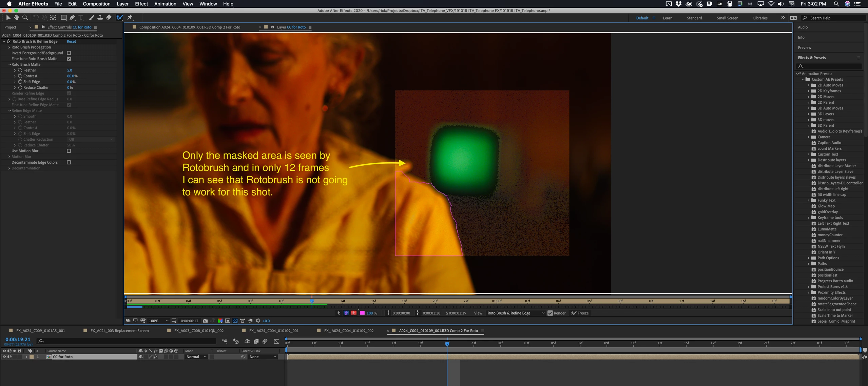The height and width of the screenshot is (386, 868).
Task: Activate the Eraser tool
Action: (x=109, y=17)
